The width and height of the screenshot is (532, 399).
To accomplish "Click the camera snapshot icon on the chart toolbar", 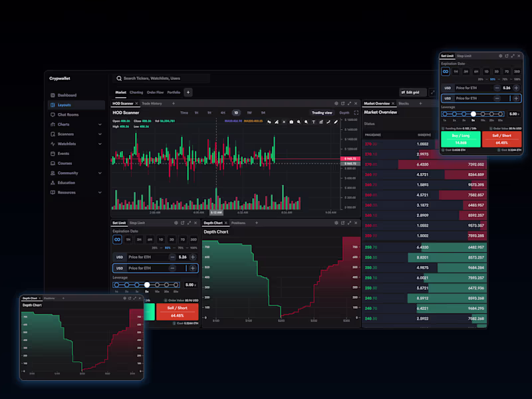I will click(291, 122).
